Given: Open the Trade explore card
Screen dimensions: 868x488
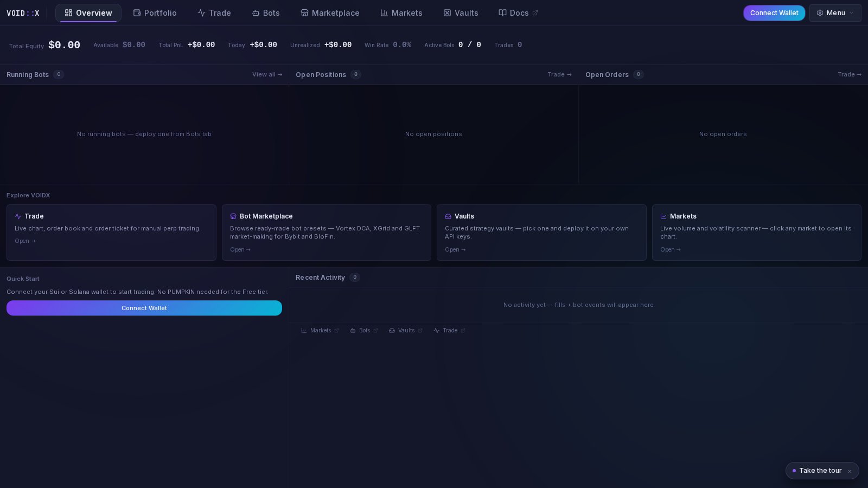Looking at the screenshot, I should point(111,233).
